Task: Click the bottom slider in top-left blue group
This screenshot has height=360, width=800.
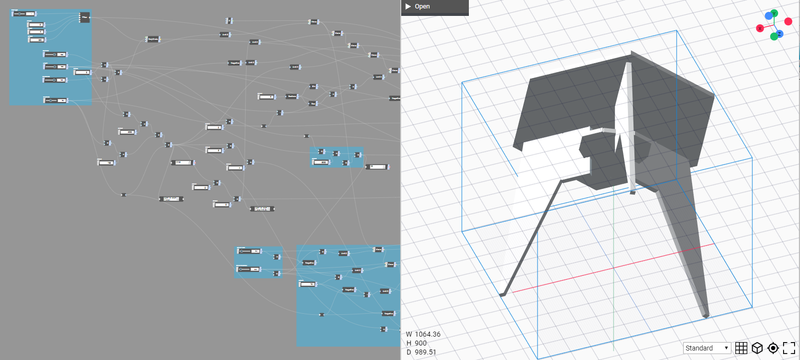Action: coord(56,100)
